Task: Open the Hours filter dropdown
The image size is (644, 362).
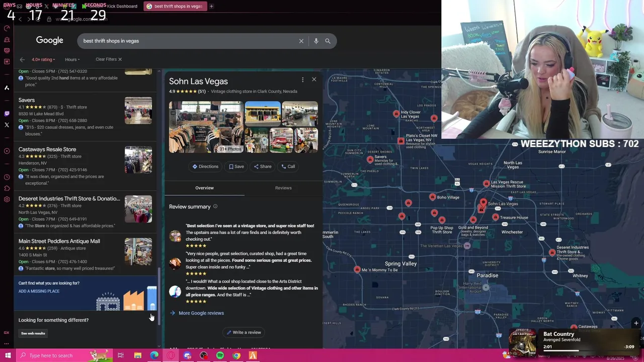Action: pos(72,59)
